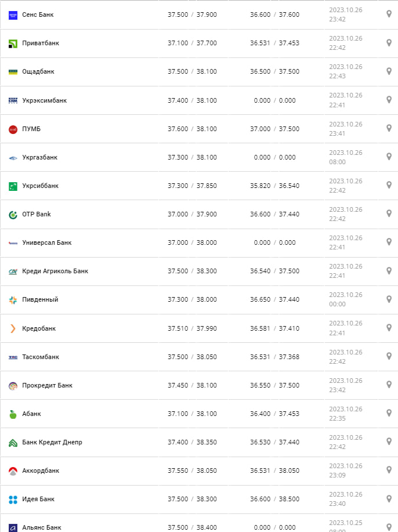Show Укргазбанк branches via location pin

click(x=389, y=157)
